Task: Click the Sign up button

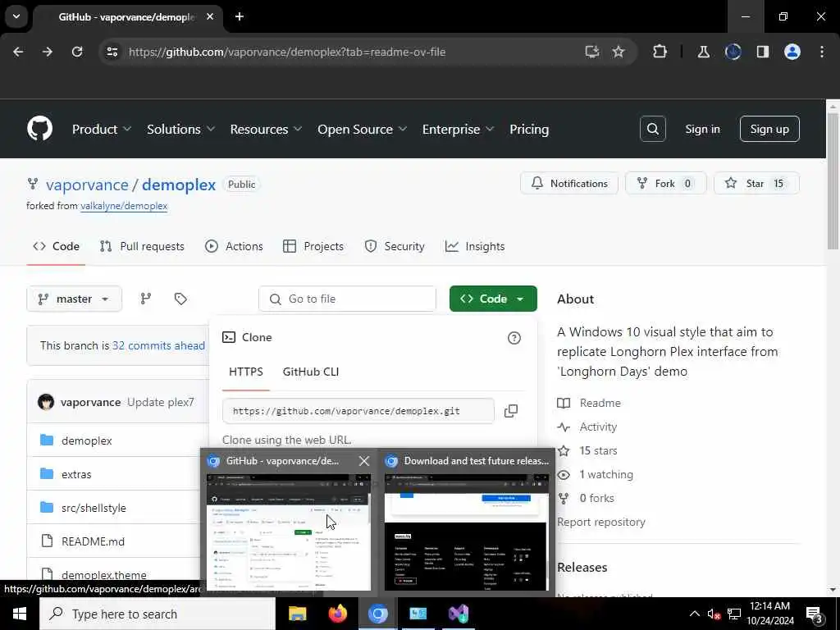Action: pyautogui.click(x=769, y=129)
